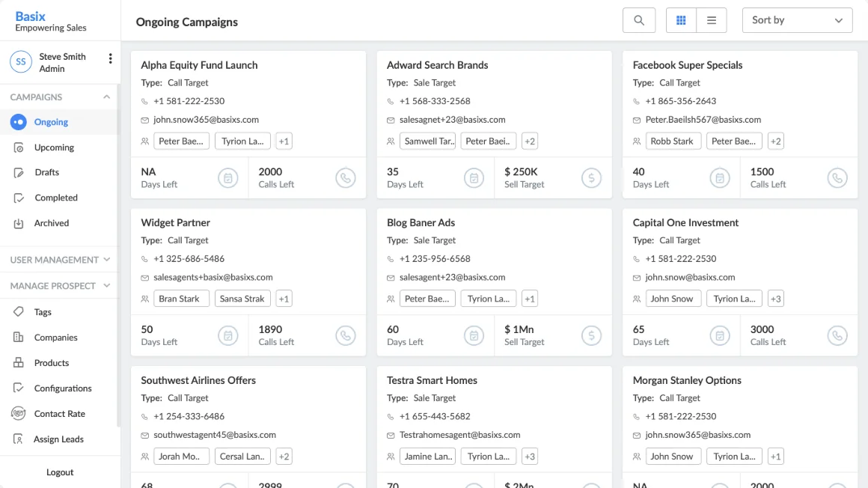Switch to grid view

[681, 20]
